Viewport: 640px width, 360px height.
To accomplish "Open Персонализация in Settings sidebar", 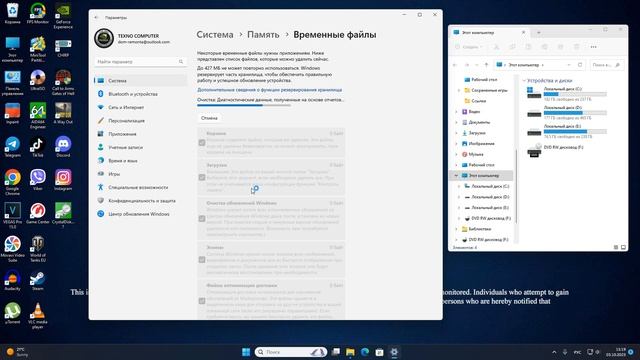I will point(140,121).
